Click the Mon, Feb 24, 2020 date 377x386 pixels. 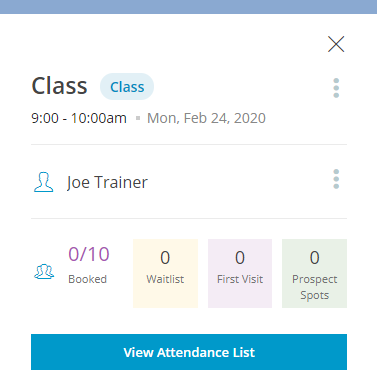[x=206, y=118]
